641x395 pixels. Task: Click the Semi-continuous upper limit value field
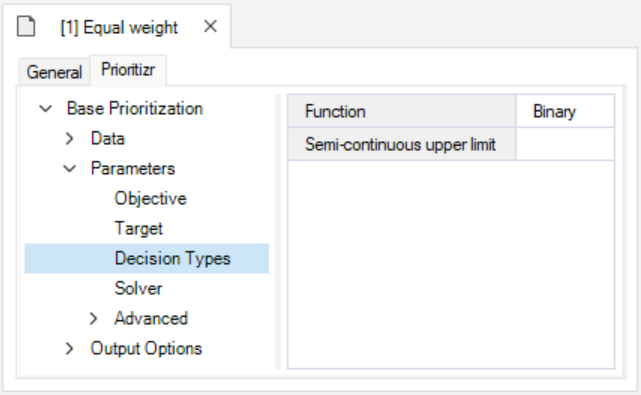[x=565, y=144]
